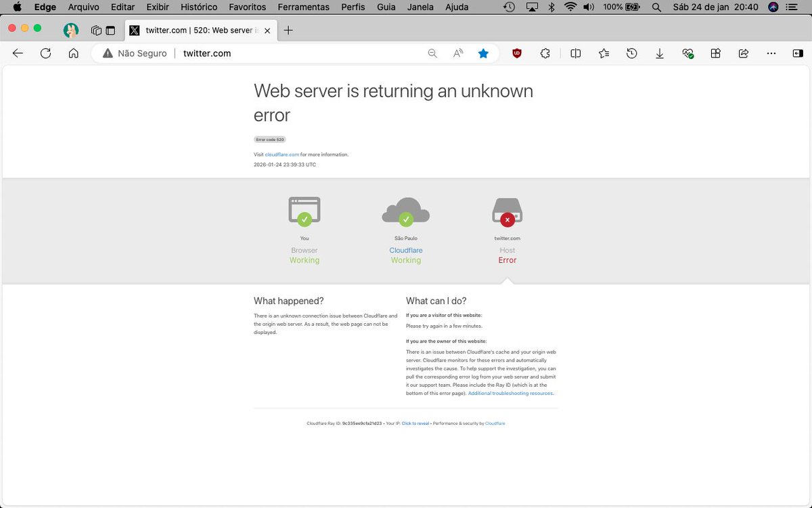Open the home page icon

tap(74, 54)
